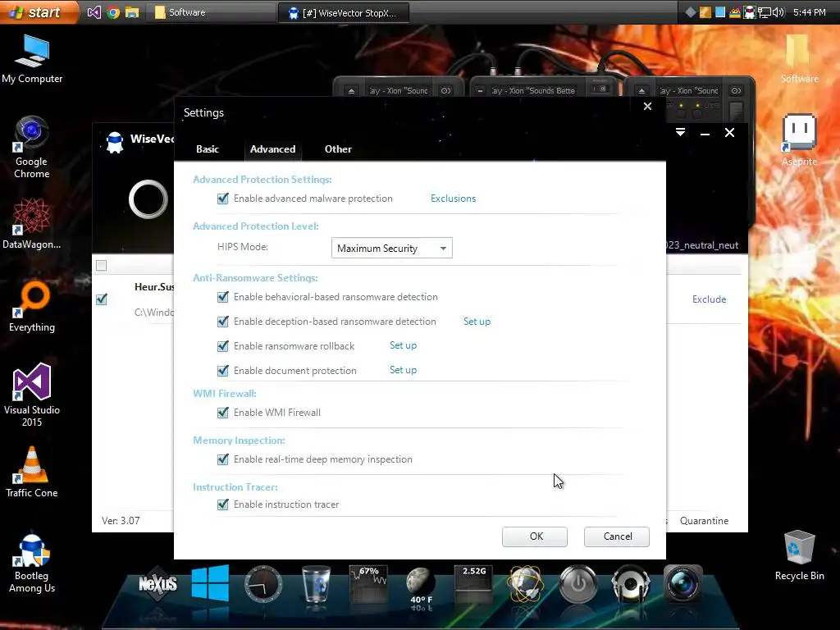Click the power button dock icon

point(578,584)
